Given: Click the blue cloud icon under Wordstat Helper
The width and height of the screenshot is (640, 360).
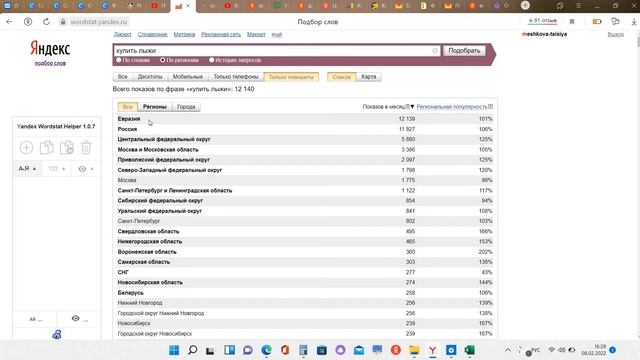Looking at the screenshot, I should tap(57, 334).
